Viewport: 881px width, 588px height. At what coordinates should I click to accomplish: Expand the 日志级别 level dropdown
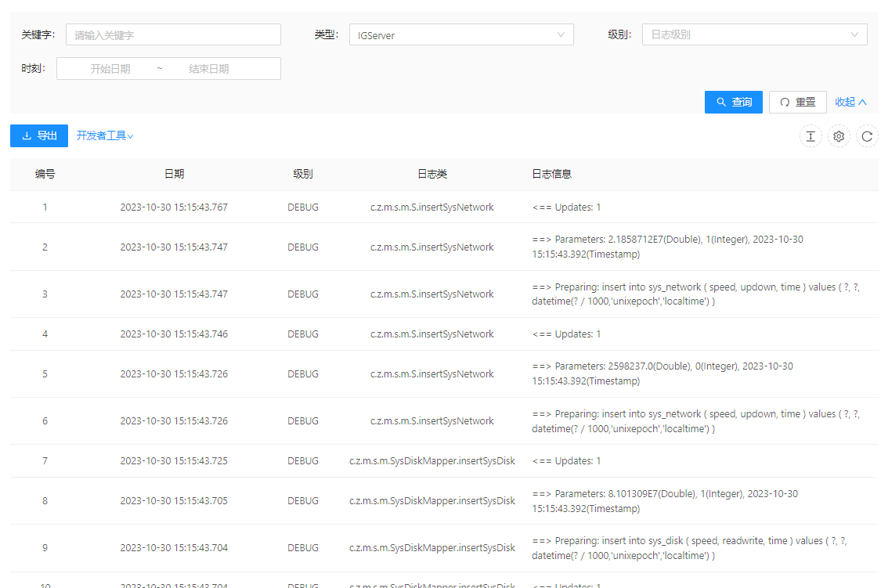753,34
